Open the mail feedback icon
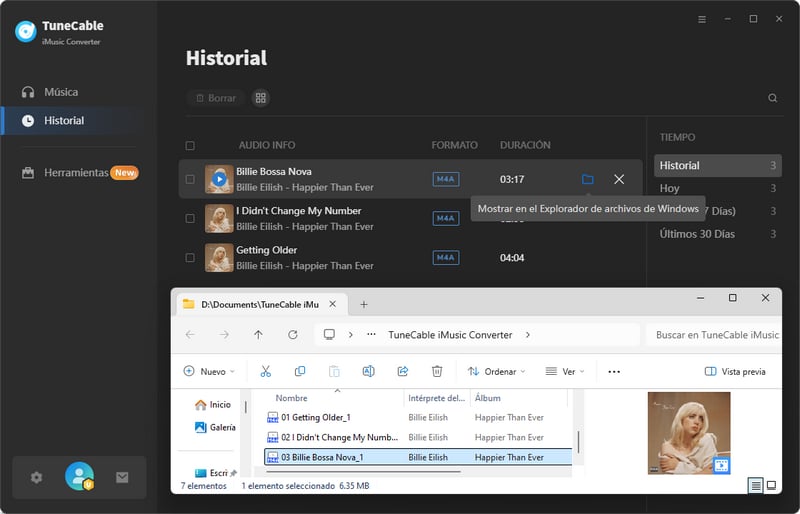800x514 pixels. pyautogui.click(x=122, y=477)
